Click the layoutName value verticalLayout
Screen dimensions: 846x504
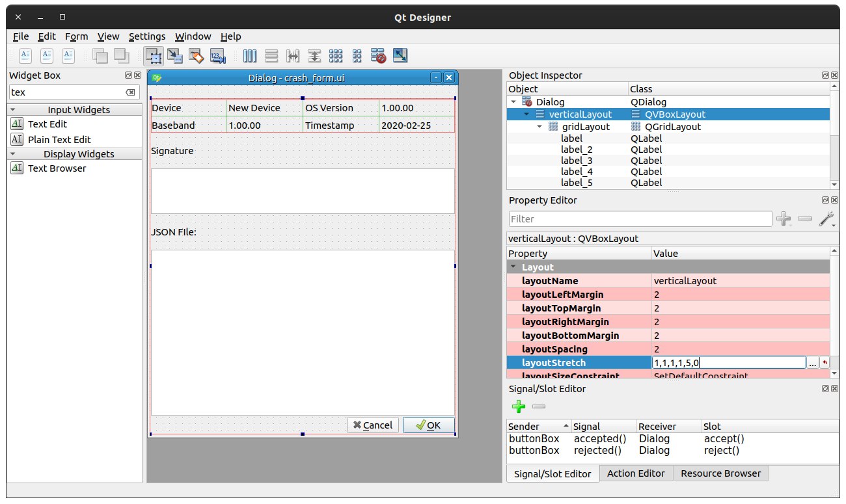coord(685,281)
